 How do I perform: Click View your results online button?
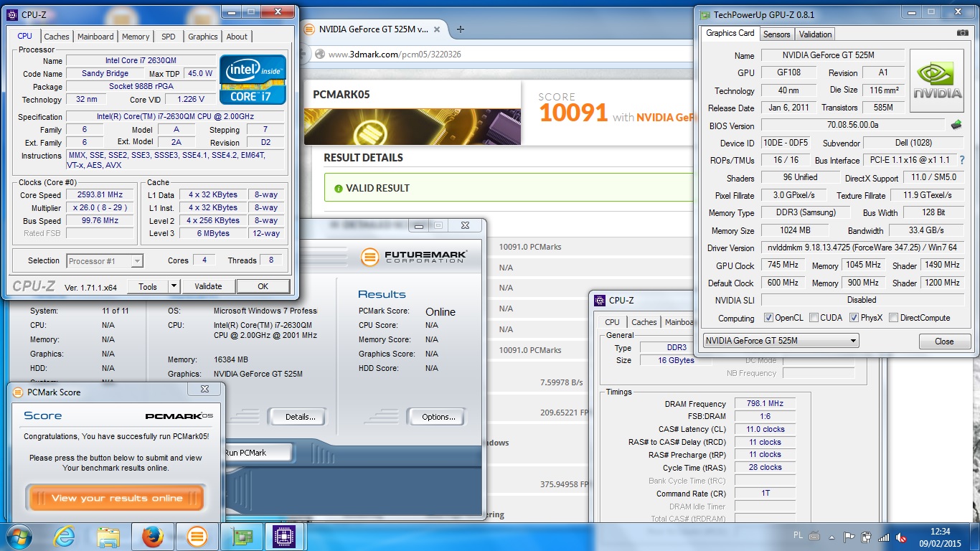(117, 498)
